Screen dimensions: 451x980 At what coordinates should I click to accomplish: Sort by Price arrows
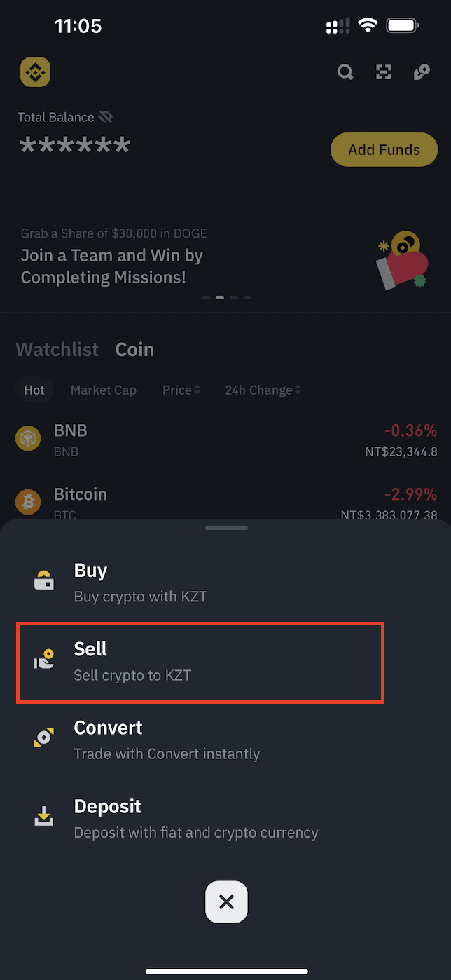(197, 390)
